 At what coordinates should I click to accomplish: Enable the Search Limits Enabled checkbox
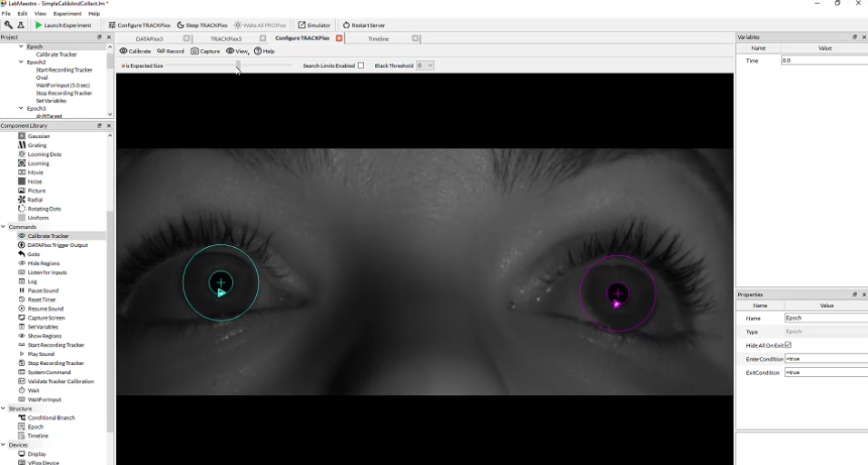(360, 65)
